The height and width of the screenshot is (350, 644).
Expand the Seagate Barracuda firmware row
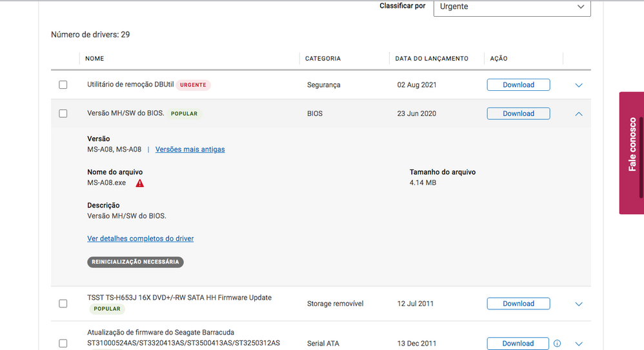[578, 344]
